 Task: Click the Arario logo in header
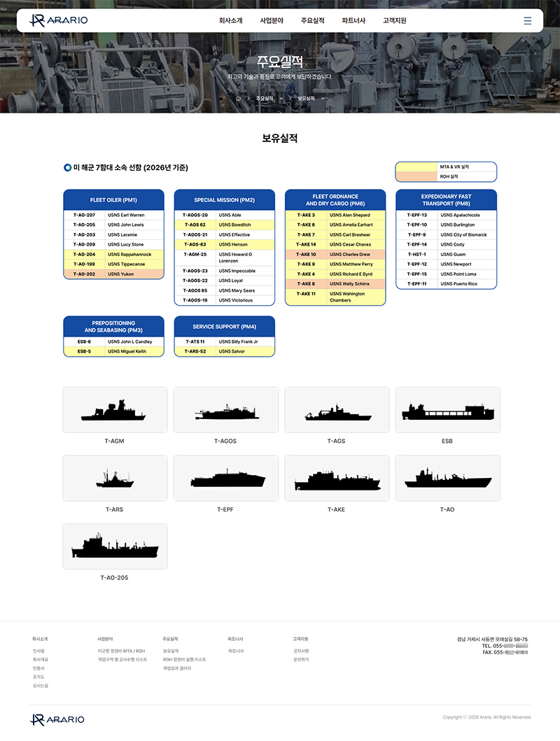point(59,20)
